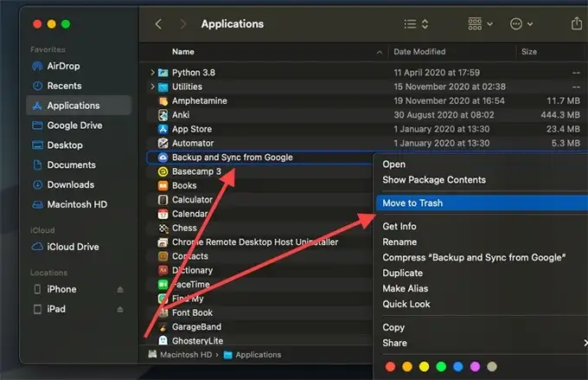Viewport: 588px width, 380px height.
Task: Select the Dictionary app icon
Action: 163,270
